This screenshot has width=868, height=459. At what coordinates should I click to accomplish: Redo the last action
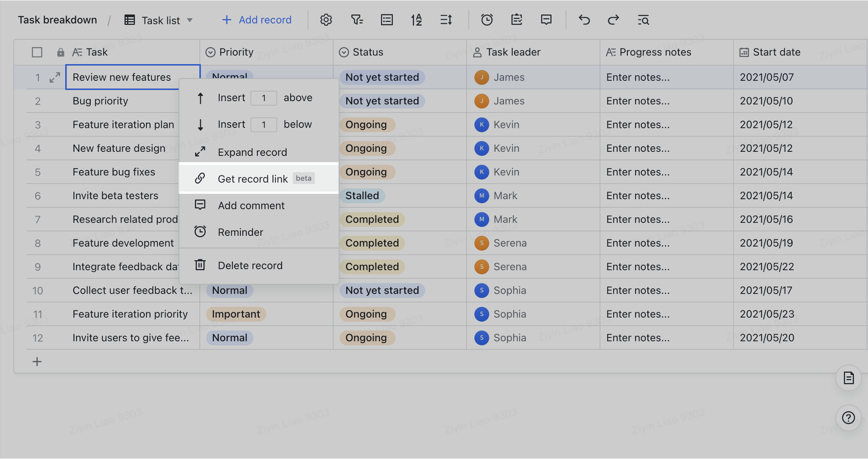tap(613, 20)
